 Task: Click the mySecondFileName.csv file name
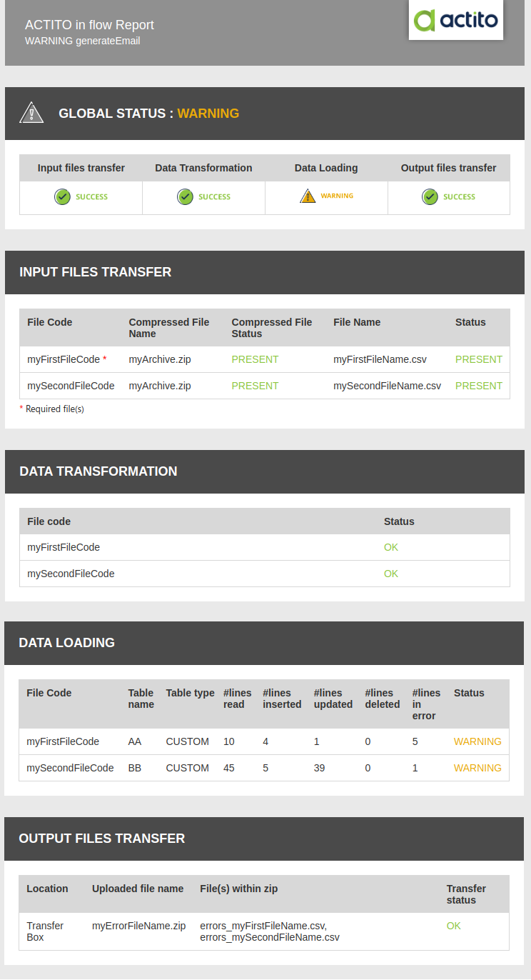pos(387,386)
